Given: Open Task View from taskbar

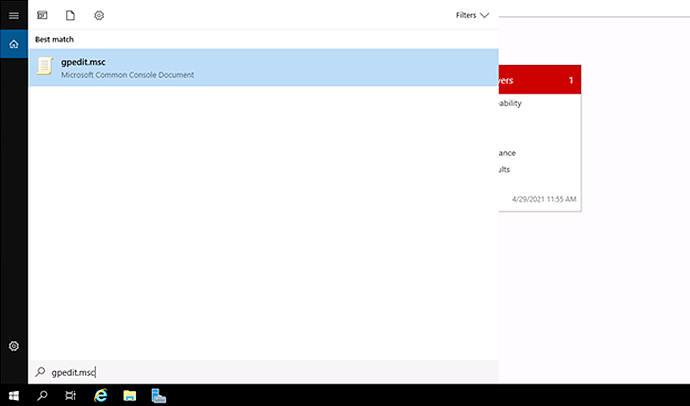Looking at the screenshot, I should coord(70,395).
